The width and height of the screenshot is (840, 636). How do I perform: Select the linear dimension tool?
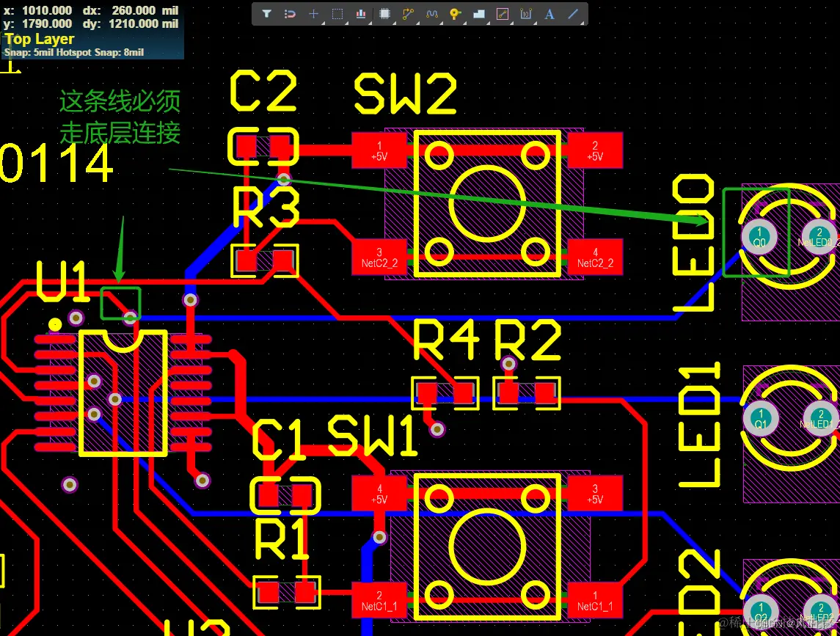[x=526, y=14]
